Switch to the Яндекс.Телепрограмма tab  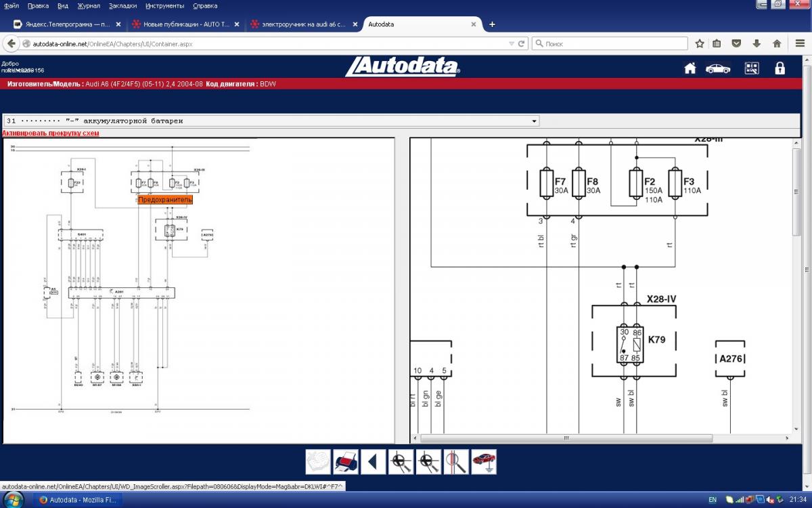point(64,24)
